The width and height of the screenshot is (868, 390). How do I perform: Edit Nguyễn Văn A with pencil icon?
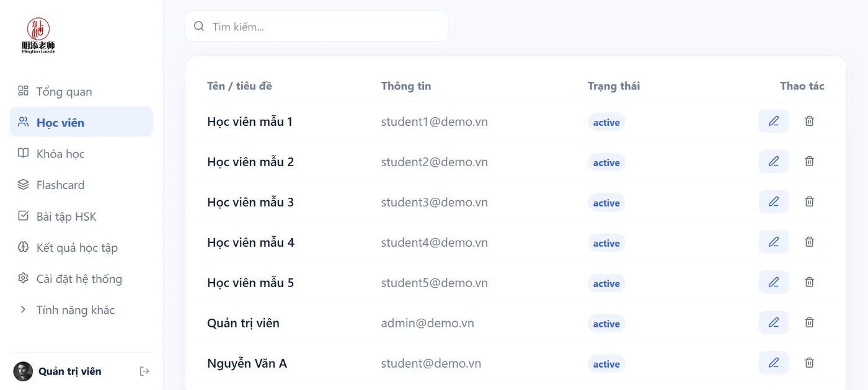[x=774, y=363]
